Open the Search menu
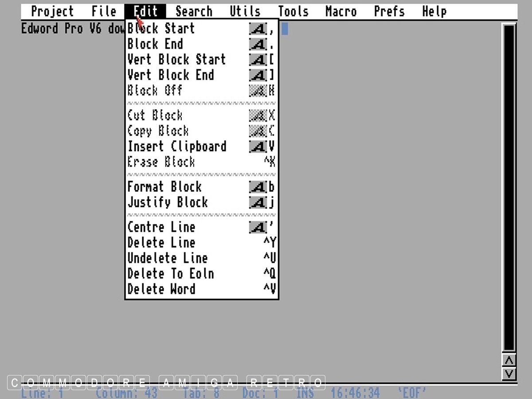532x399 pixels. click(194, 12)
